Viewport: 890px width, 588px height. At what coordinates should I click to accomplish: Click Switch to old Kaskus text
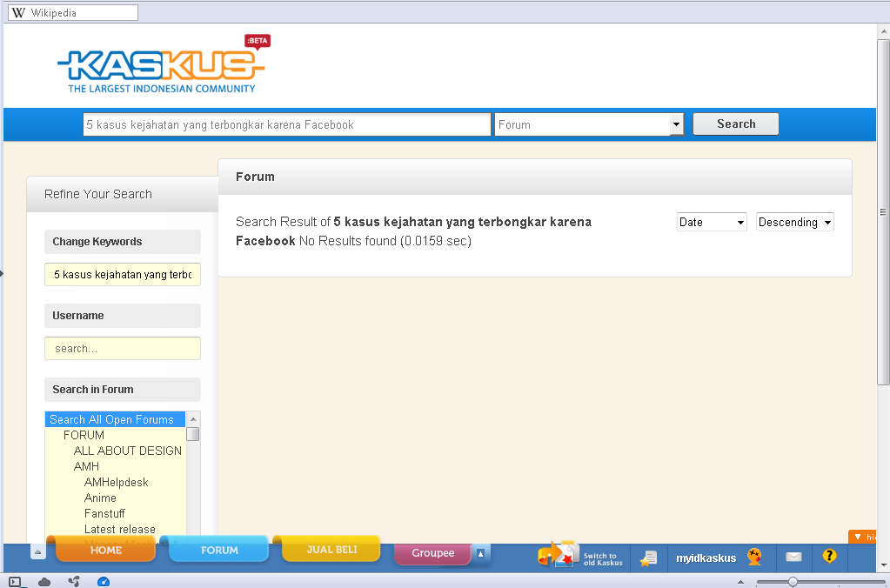pyautogui.click(x=603, y=559)
